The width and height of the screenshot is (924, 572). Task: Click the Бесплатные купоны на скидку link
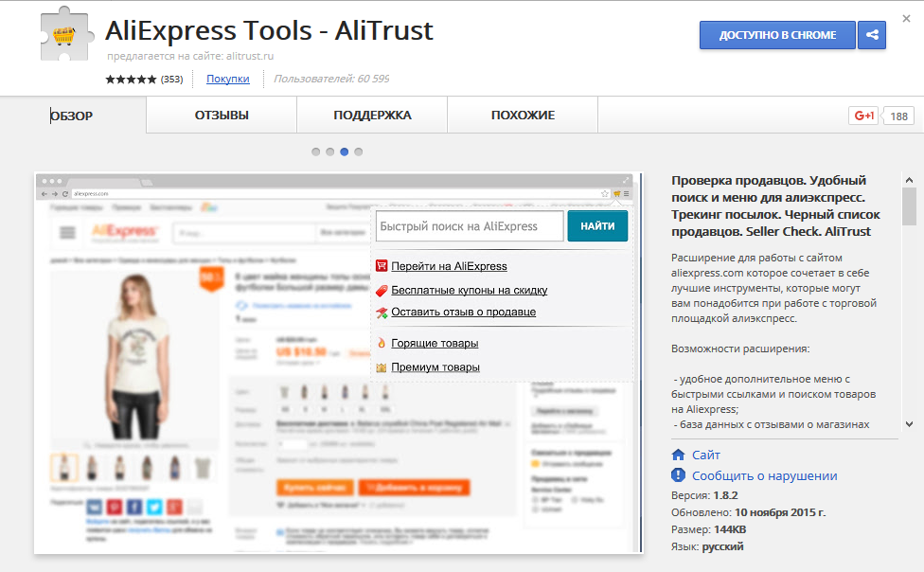(x=469, y=290)
